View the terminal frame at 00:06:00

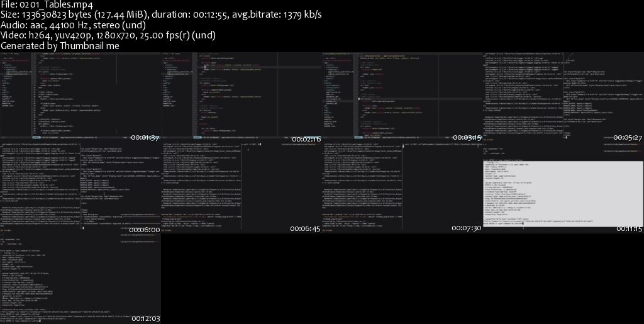coord(80,187)
